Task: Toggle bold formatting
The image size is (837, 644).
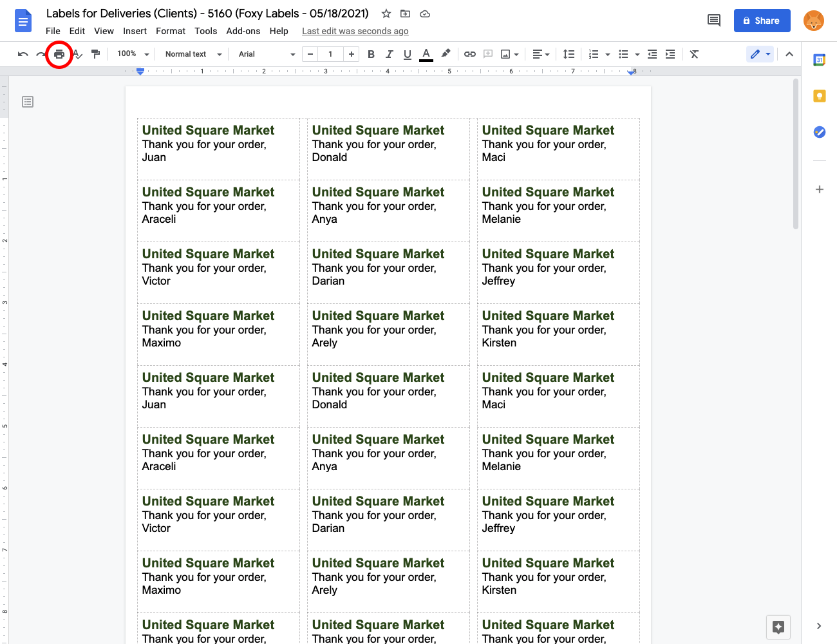Action: 371,54
